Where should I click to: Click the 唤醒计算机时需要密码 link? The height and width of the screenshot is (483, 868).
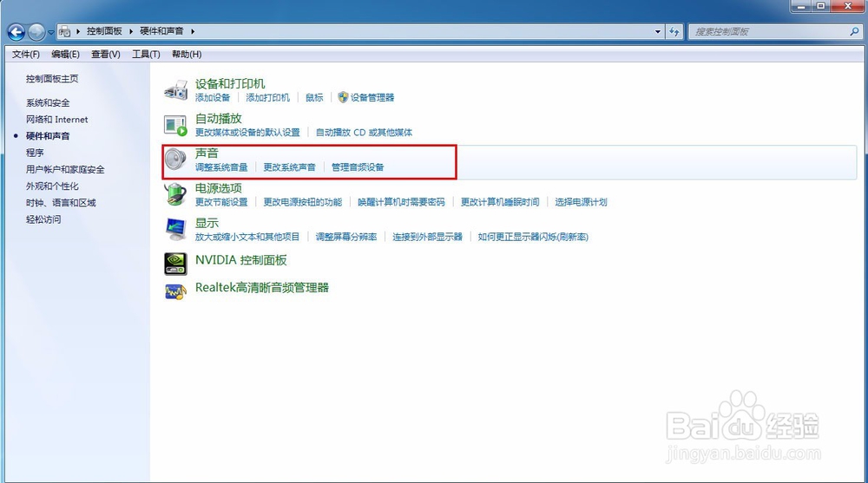pyautogui.click(x=401, y=202)
